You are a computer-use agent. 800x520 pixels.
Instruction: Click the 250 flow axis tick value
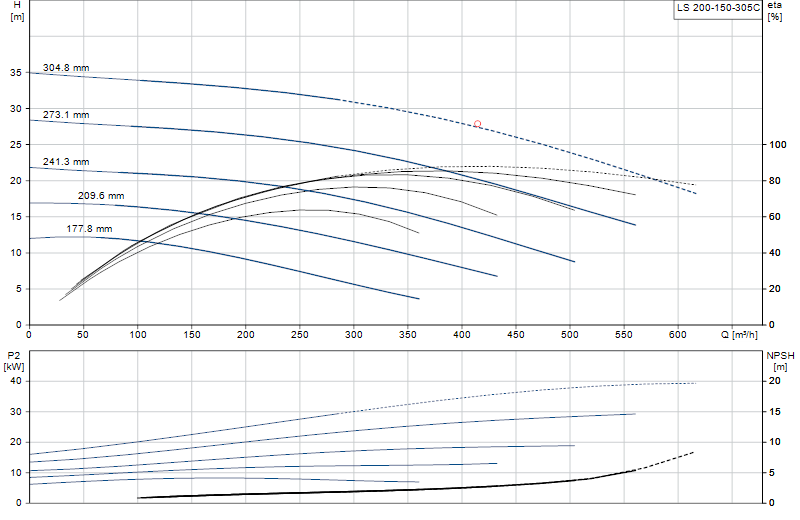pos(299,335)
